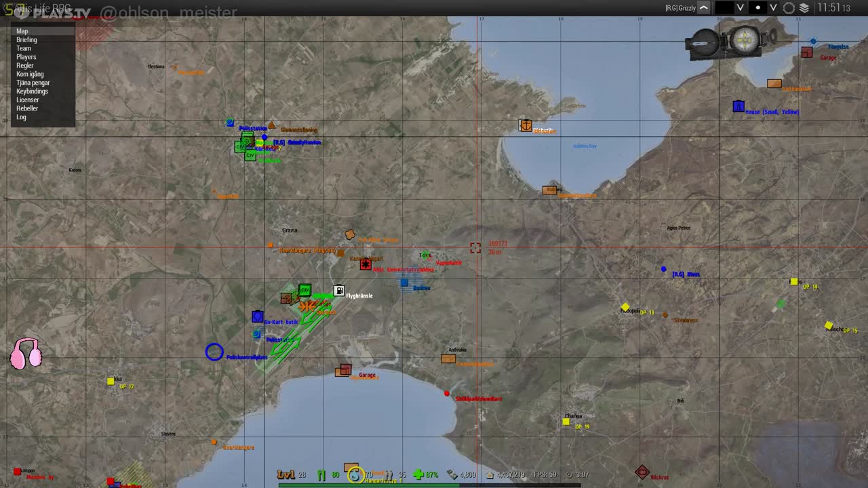Image resolution: width=868 pixels, height=488 pixels.
Task: Click the red Garage marker by the bay
Action: point(346,369)
